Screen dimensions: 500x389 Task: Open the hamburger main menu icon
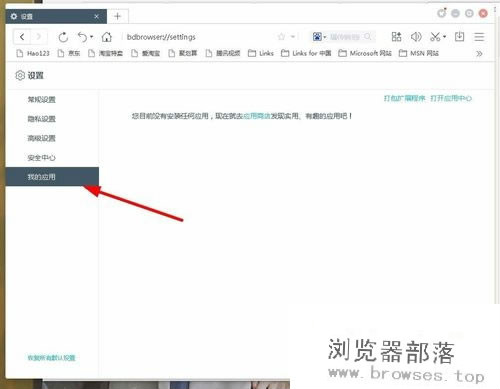(479, 37)
